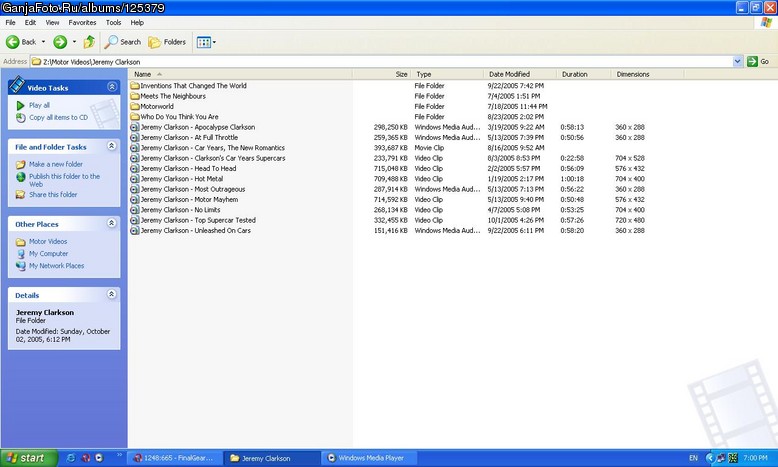Launch Internet Explorer from Quick Launch
Viewport: 778px width, 467px height.
pos(71,458)
